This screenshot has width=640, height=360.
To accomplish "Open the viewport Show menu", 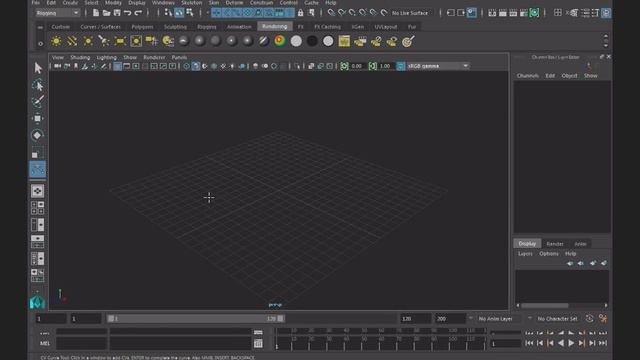I will click(130, 58).
